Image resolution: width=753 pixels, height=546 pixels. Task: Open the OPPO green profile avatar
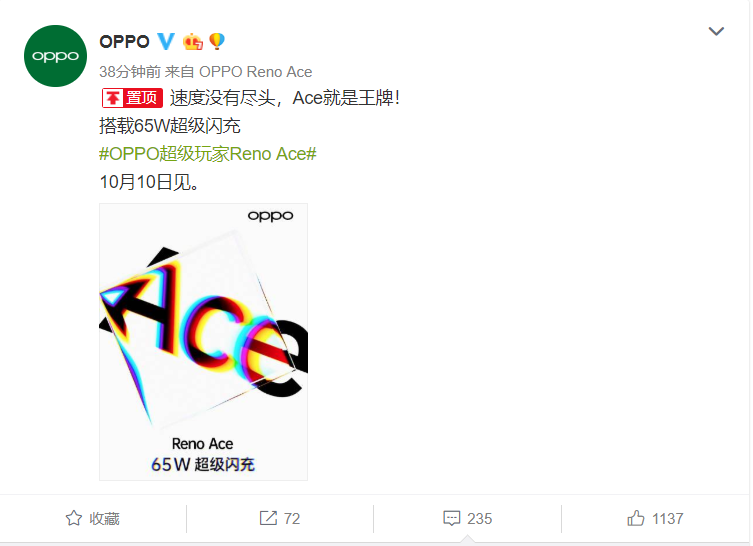coord(55,56)
